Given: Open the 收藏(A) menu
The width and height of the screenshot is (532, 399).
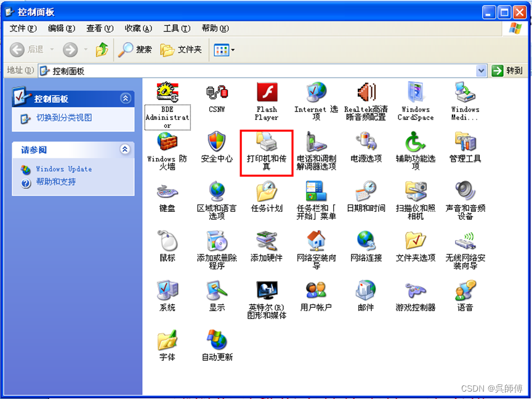Looking at the screenshot, I should pos(138,28).
